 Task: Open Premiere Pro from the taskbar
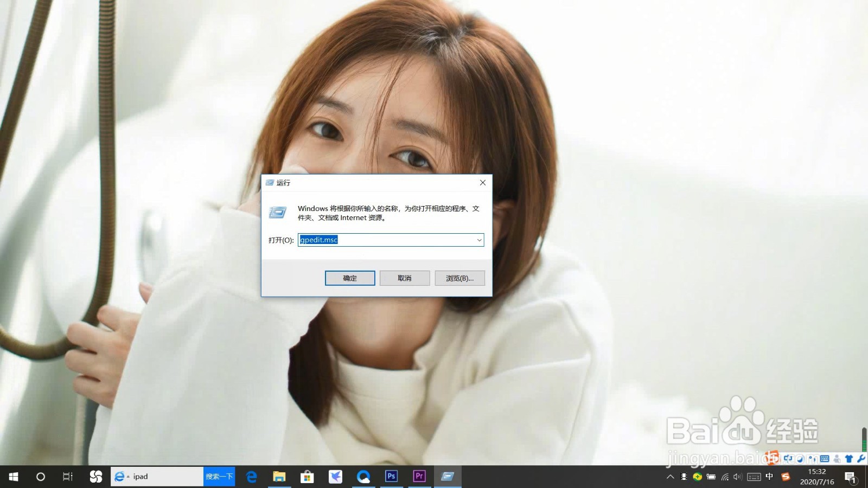coord(419,477)
